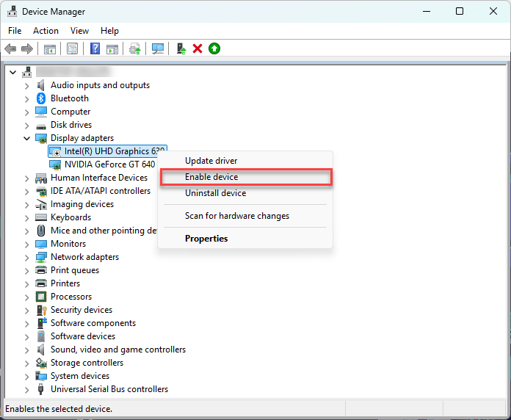Open the Action menu

point(46,31)
